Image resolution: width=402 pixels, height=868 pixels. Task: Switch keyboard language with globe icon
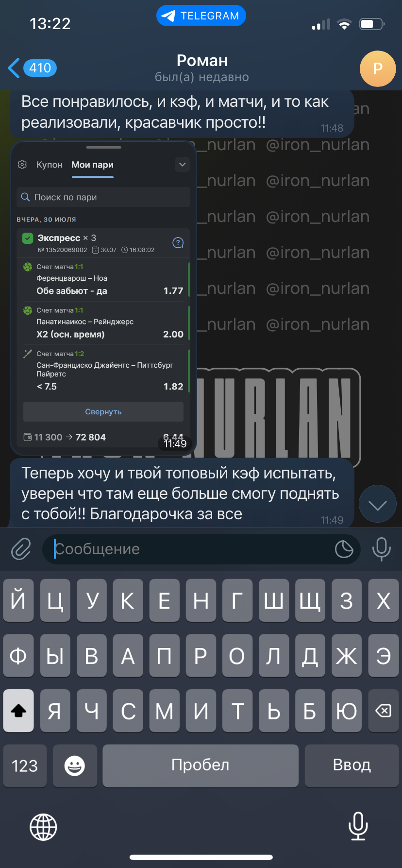44,827
